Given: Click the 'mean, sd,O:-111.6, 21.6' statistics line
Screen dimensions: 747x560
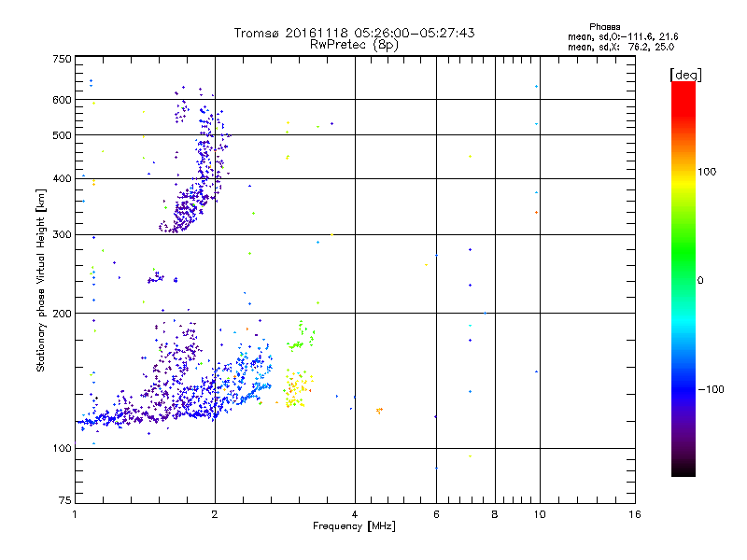Looking at the screenshot, I should (623, 36).
